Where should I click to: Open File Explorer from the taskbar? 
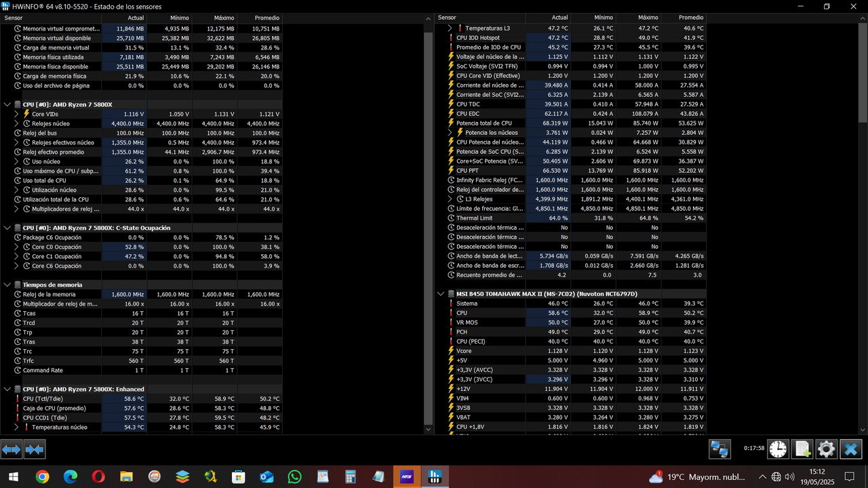tap(126, 477)
